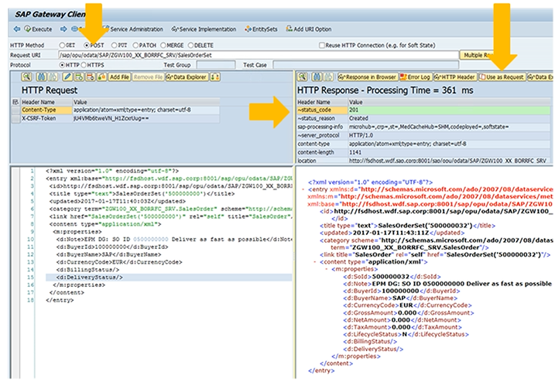Open Service Administration from the toolbar
The width and height of the screenshot is (555, 392).
pyautogui.click(x=135, y=29)
